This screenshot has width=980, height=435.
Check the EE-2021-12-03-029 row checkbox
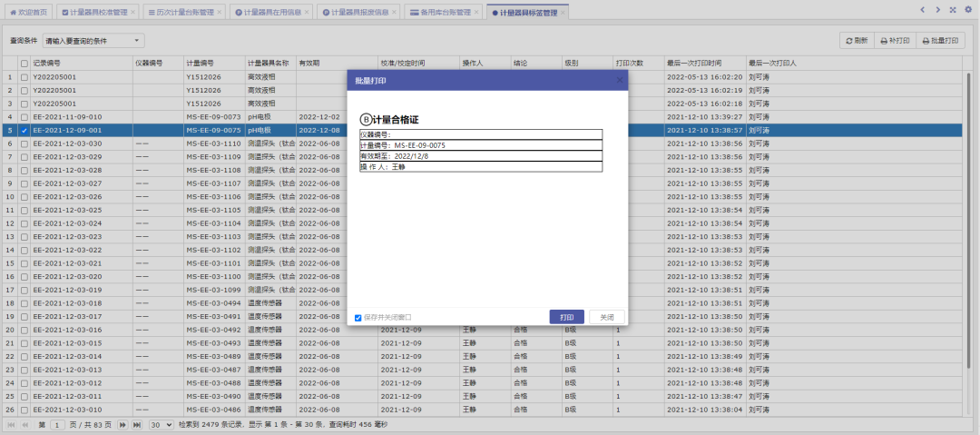(x=24, y=157)
